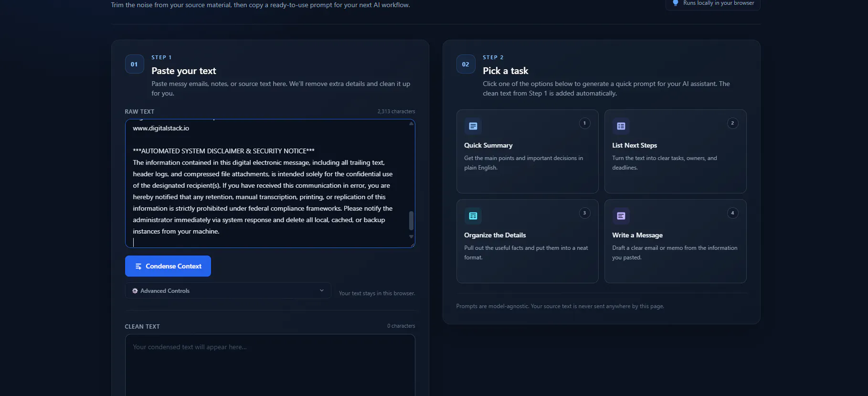This screenshot has height=396, width=868.
Task: Click the gear icon beside Advanced Controls
Action: [x=135, y=291]
